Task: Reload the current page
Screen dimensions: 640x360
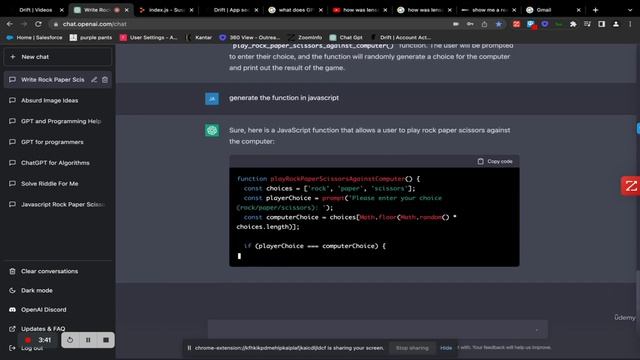Action: click(x=38, y=24)
